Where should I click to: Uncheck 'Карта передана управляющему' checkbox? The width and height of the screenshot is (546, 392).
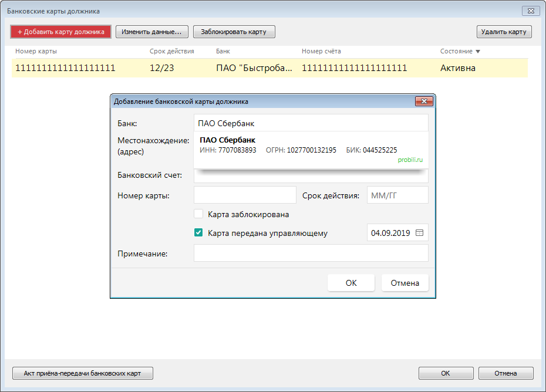point(198,233)
